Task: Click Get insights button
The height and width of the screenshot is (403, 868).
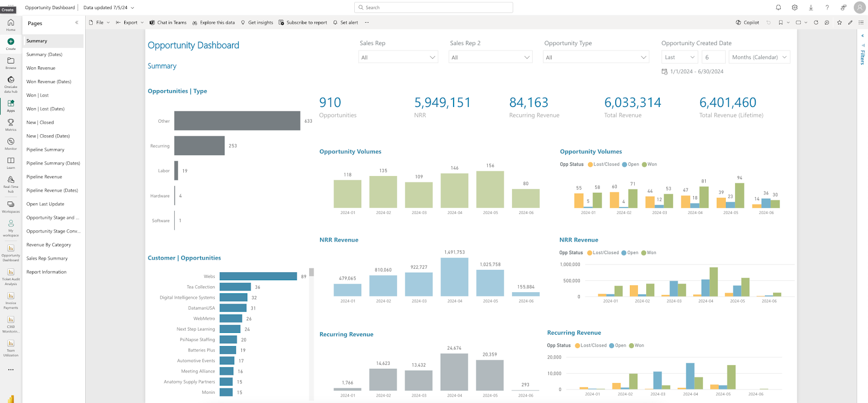Action: [257, 22]
